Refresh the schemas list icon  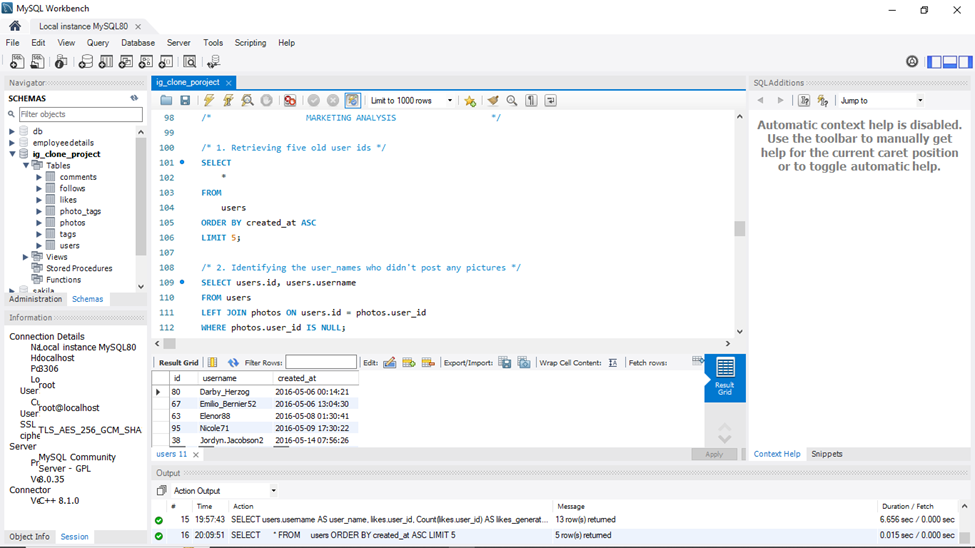click(134, 98)
